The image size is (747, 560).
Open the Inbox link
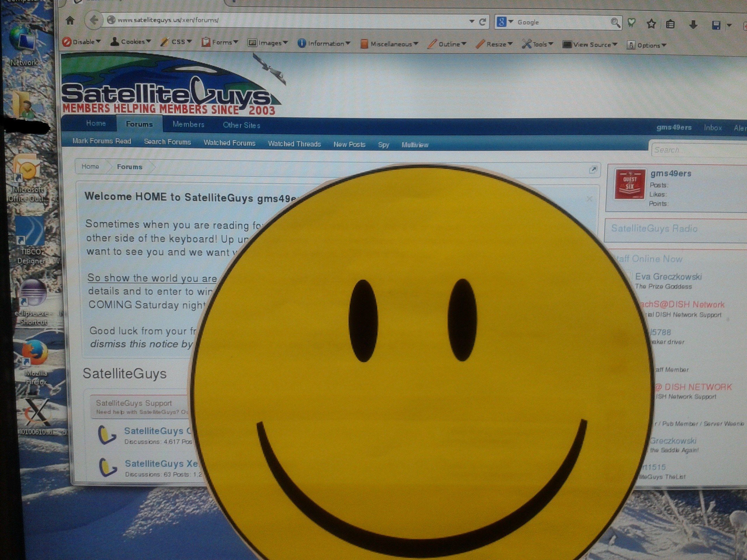(x=713, y=127)
